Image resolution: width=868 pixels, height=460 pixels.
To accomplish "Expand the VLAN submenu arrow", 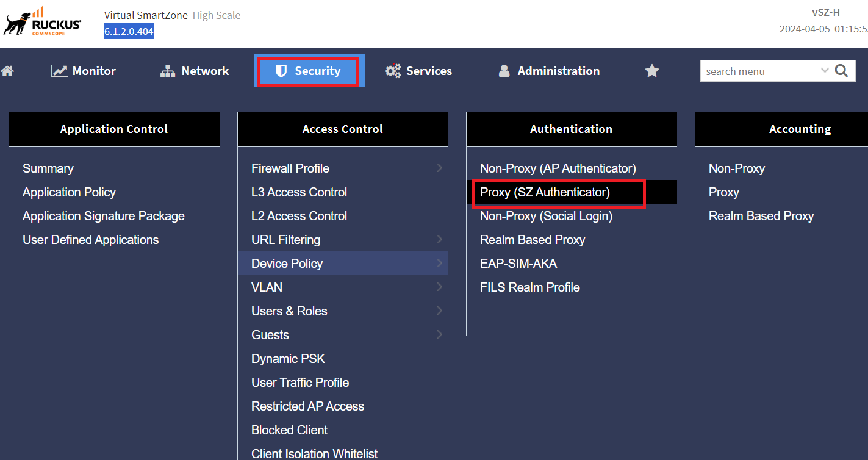I will pos(439,287).
